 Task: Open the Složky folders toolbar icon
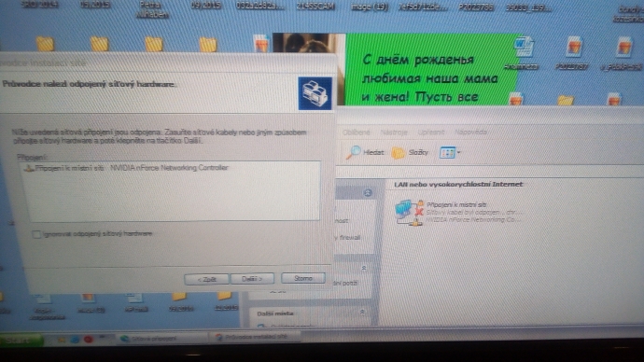click(398, 153)
